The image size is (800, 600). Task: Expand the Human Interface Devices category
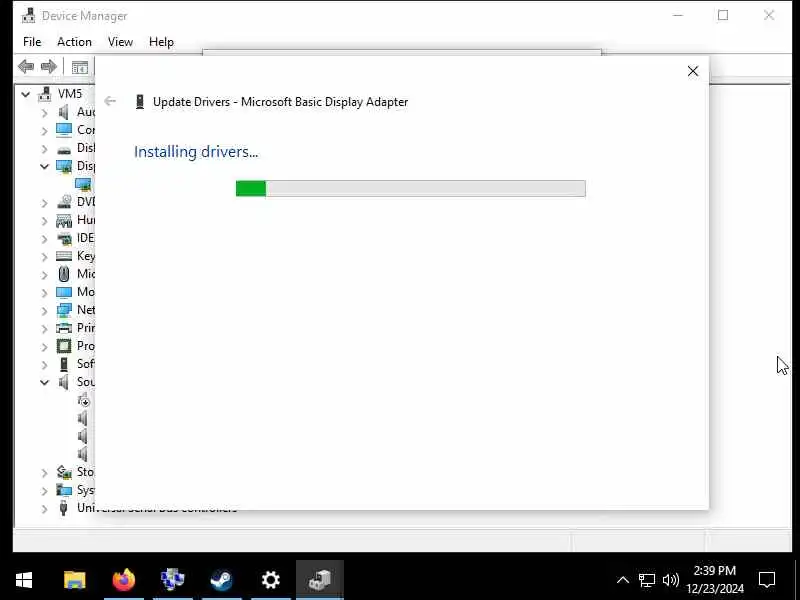(44, 220)
